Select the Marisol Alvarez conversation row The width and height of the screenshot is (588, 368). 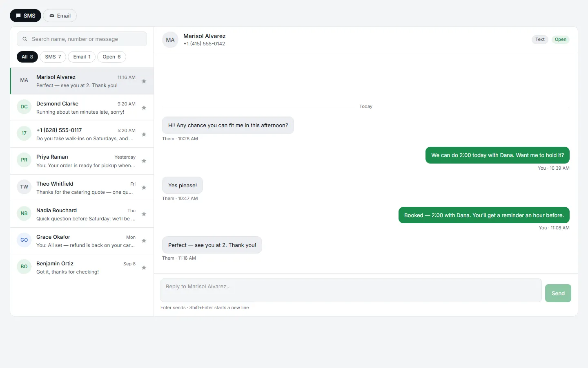82,81
